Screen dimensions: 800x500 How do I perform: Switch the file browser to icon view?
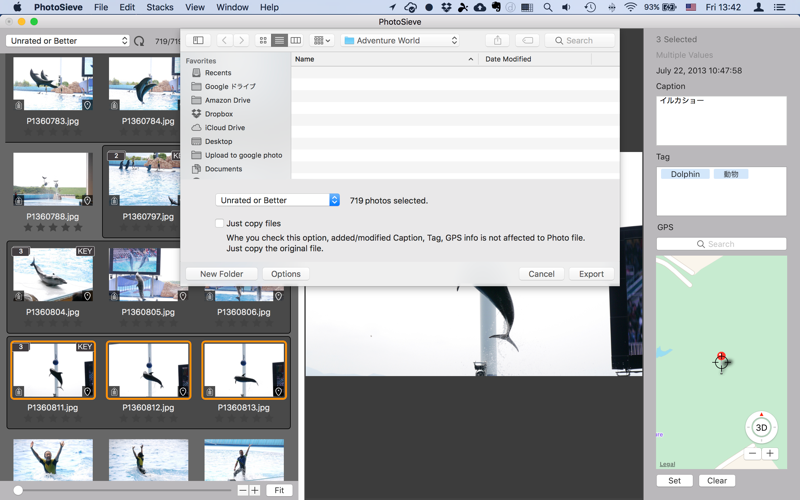tap(264, 41)
